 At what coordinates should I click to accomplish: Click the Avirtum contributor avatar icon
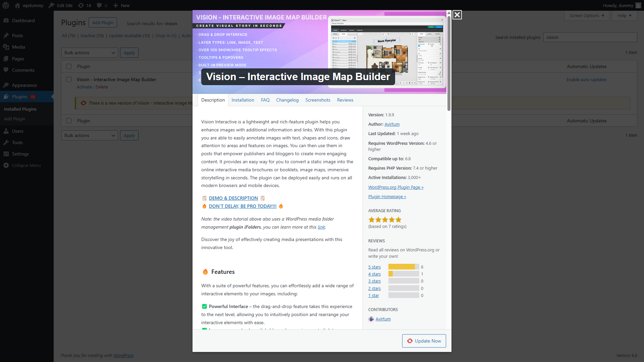(371, 319)
